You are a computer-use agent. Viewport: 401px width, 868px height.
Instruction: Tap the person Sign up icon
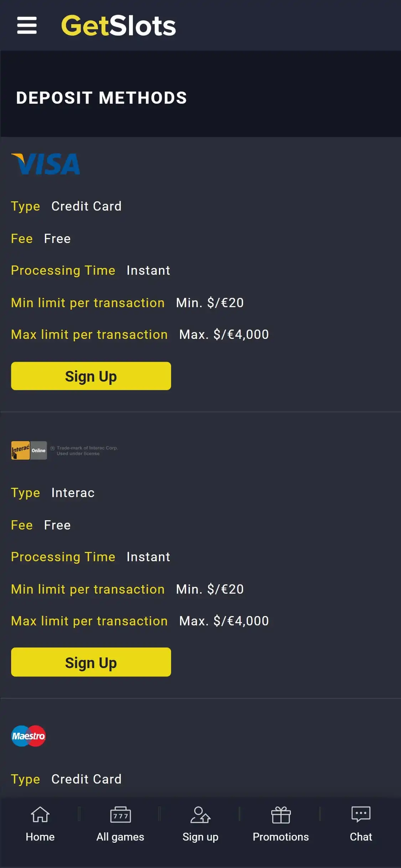(200, 815)
